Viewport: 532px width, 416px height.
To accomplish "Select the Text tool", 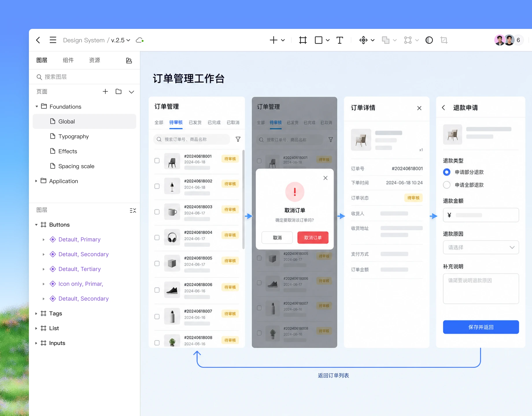I will (x=340, y=40).
